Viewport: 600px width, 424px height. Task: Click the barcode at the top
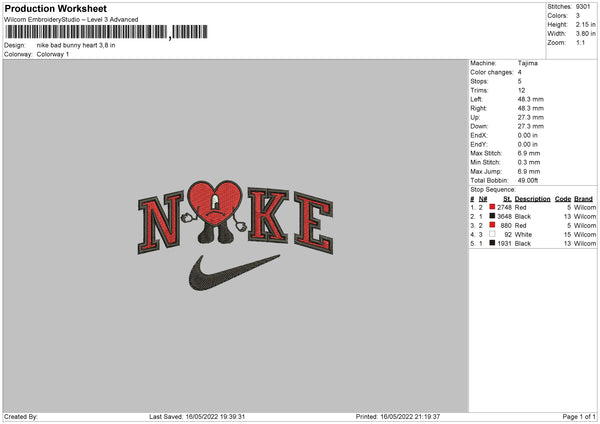click(x=107, y=32)
